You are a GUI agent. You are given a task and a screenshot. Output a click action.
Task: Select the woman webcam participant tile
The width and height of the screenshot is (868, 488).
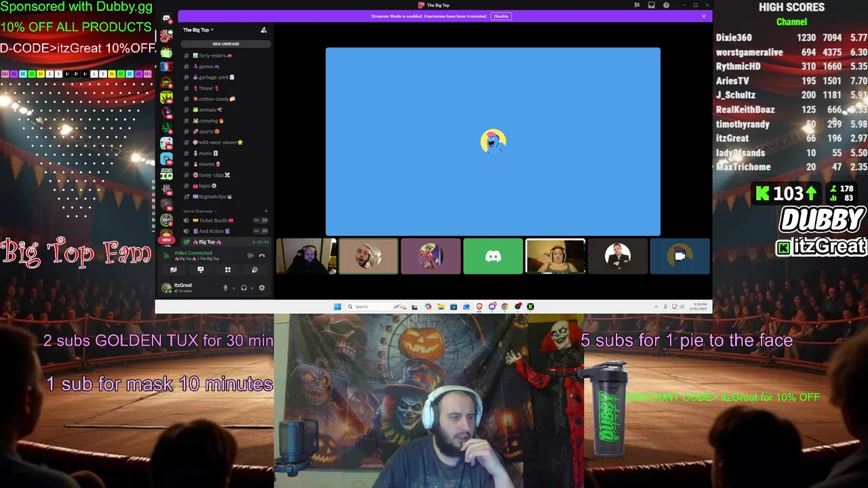[x=555, y=256]
